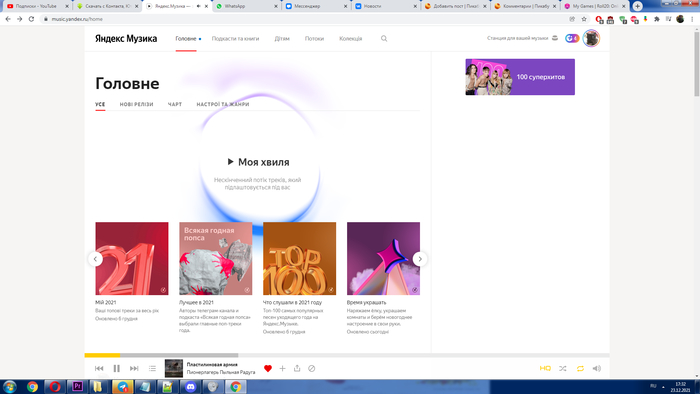Open the Колекція section
This screenshot has width=700, height=394.
(350, 38)
